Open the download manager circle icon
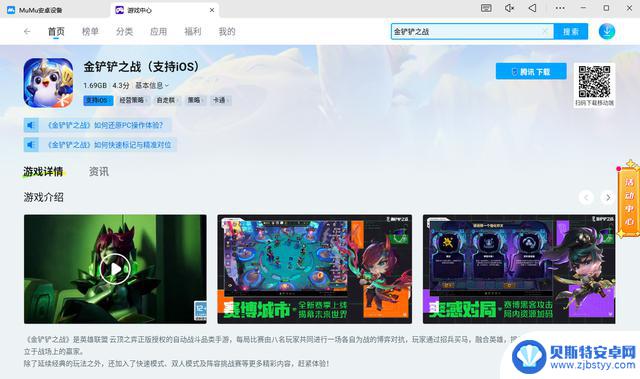This screenshot has height=379, width=640. tap(607, 31)
